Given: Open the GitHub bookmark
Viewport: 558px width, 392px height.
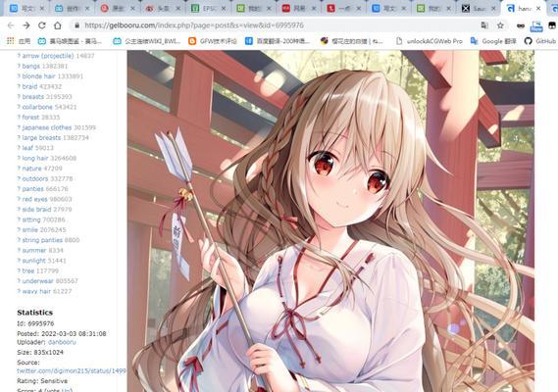Looking at the screenshot, I should click(x=540, y=41).
